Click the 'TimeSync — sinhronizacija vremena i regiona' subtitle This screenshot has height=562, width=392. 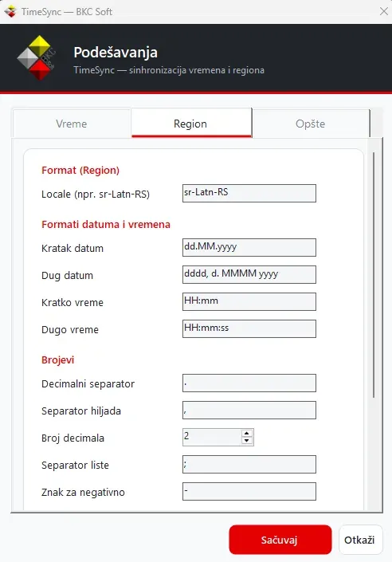coord(169,70)
